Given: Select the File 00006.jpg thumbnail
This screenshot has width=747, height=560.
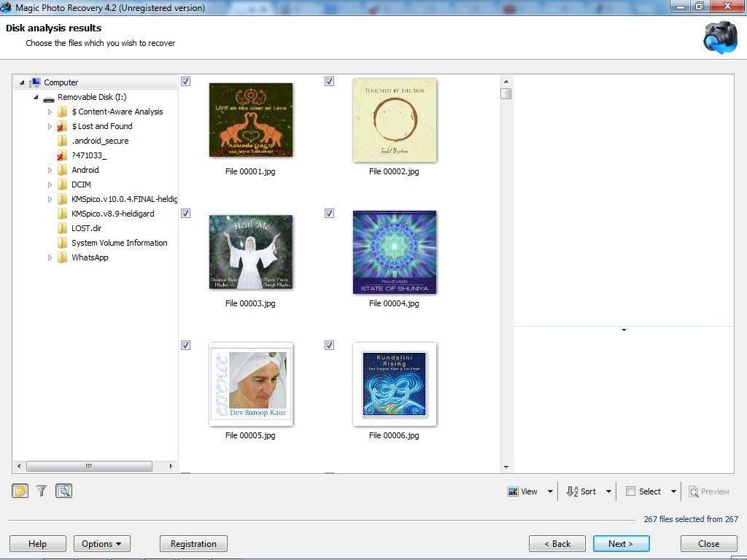Looking at the screenshot, I should (x=395, y=384).
